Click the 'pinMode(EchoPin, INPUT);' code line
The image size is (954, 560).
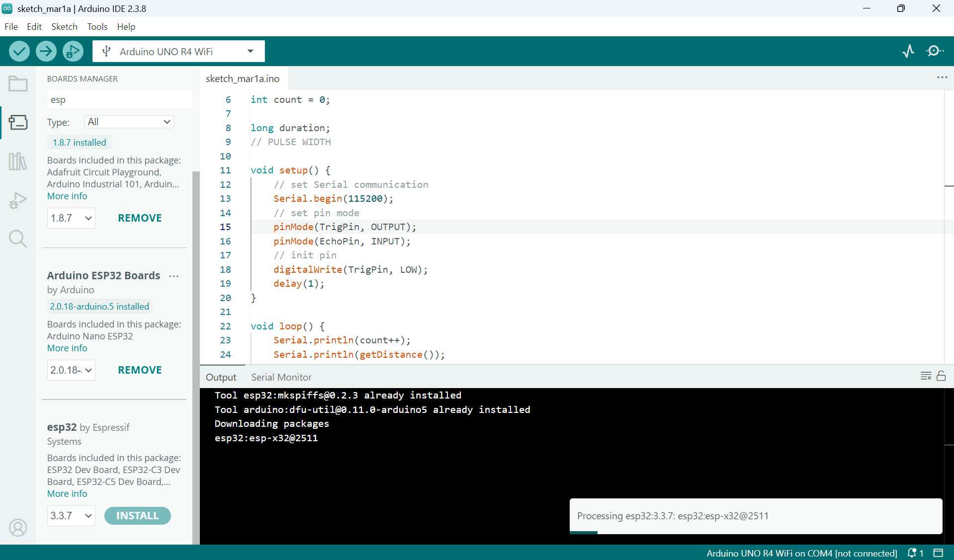(342, 241)
